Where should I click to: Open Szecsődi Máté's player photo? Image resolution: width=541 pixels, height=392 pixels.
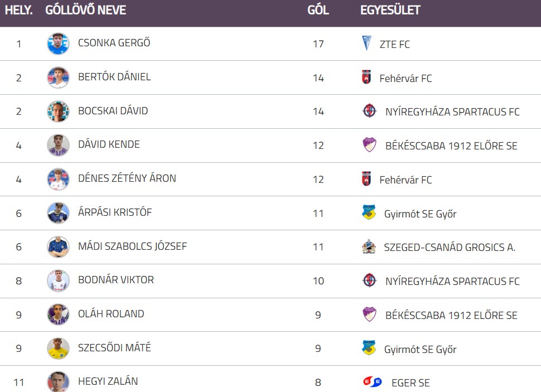click(x=58, y=349)
